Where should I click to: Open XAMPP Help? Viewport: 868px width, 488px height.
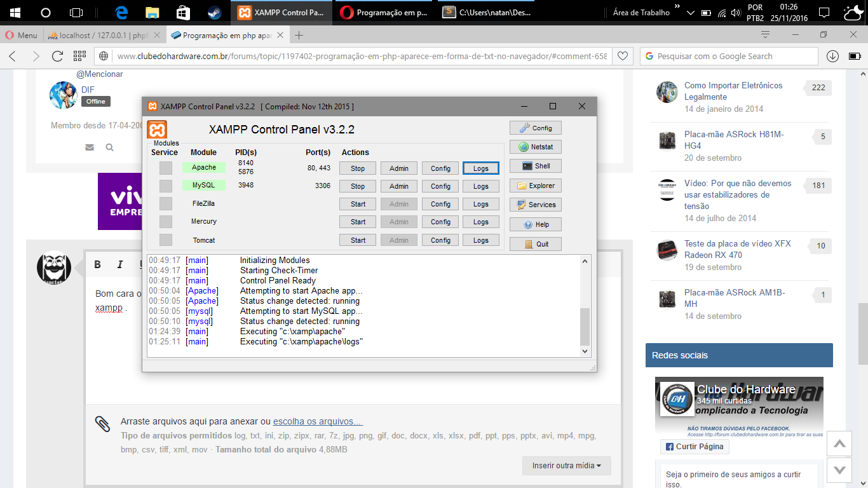[536, 224]
